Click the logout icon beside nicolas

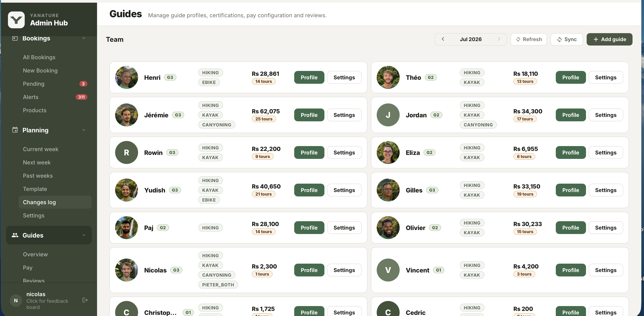(85, 300)
